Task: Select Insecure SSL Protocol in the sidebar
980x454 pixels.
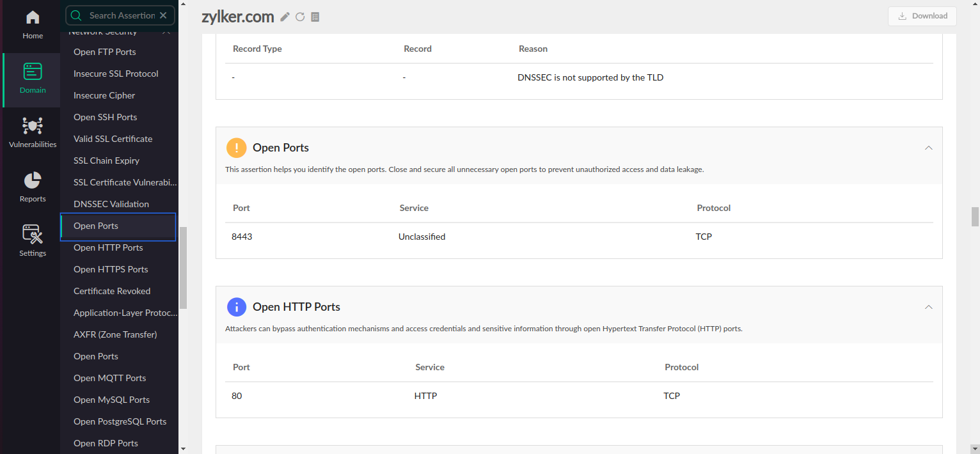Action: 116,74
